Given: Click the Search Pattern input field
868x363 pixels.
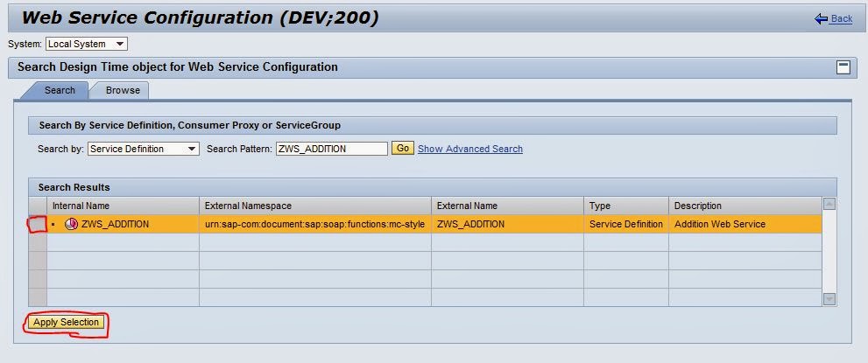Looking at the screenshot, I should (331, 149).
